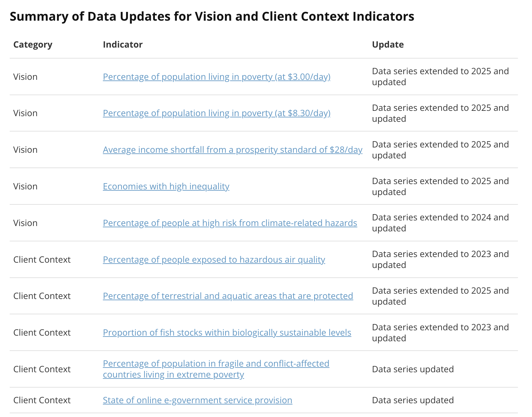Open the online e-government service provision link
The height and width of the screenshot is (417, 532).
[197, 400]
